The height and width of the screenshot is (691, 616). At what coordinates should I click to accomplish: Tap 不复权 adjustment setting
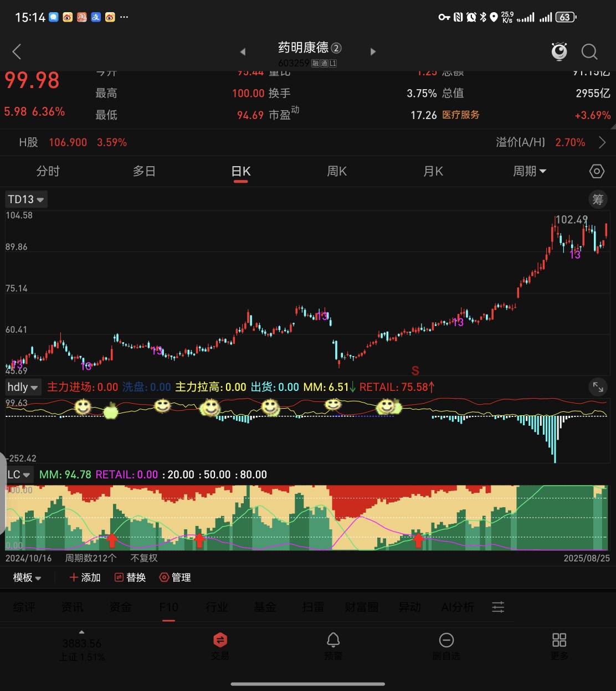[144, 558]
